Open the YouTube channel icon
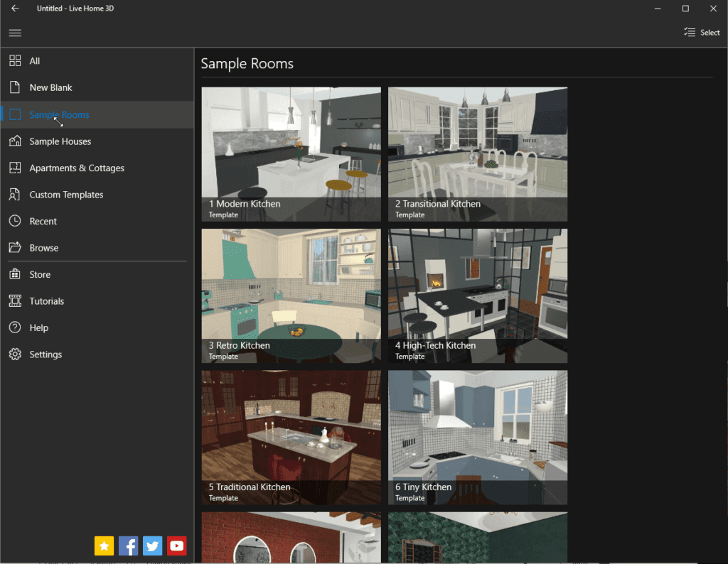The image size is (728, 564). (176, 546)
